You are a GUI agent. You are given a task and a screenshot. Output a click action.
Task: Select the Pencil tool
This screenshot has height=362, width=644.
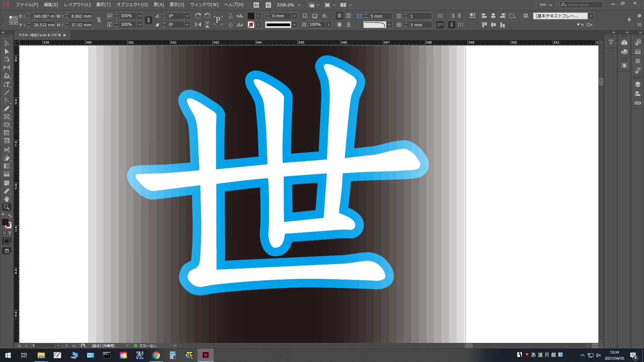coord(6,109)
